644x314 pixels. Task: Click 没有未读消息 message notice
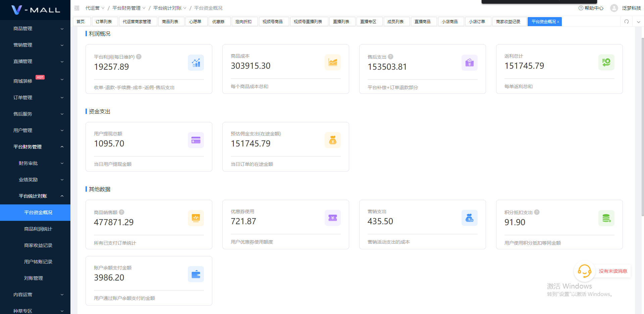[613, 271]
